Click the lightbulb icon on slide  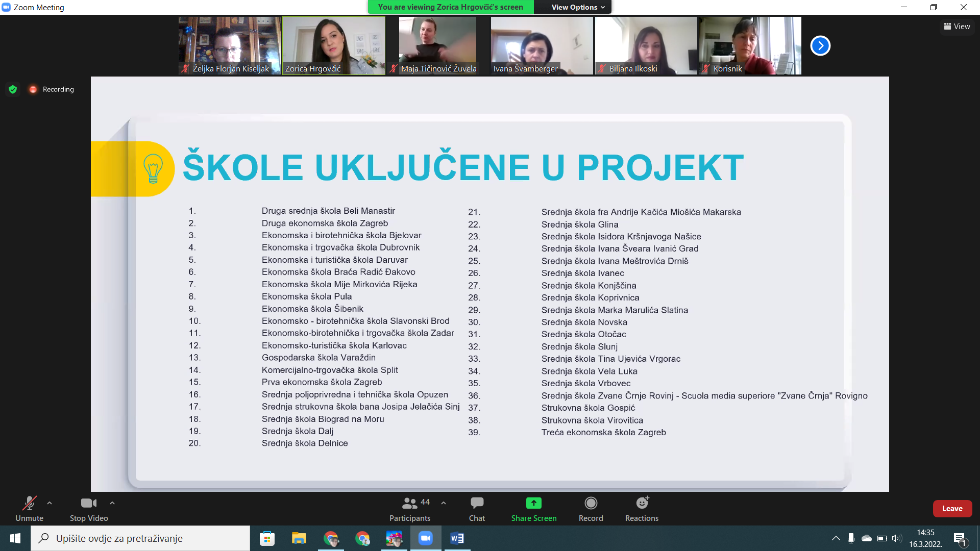click(153, 168)
